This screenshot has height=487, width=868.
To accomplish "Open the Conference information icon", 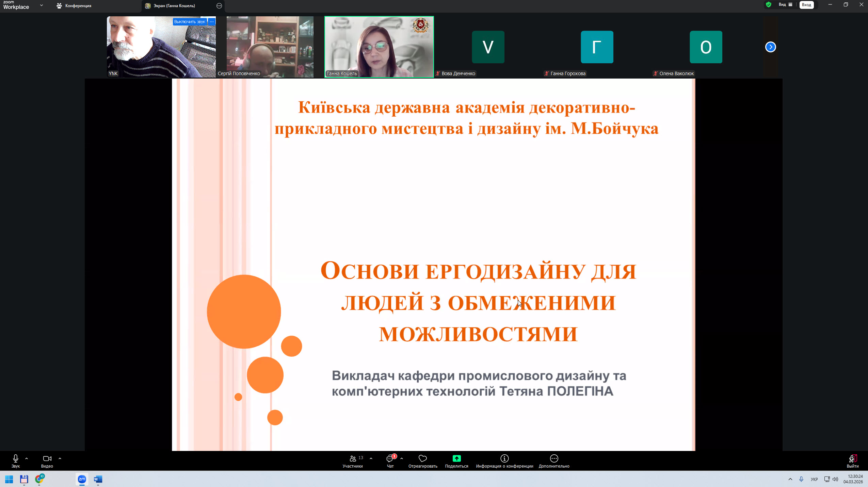I will 504,459.
